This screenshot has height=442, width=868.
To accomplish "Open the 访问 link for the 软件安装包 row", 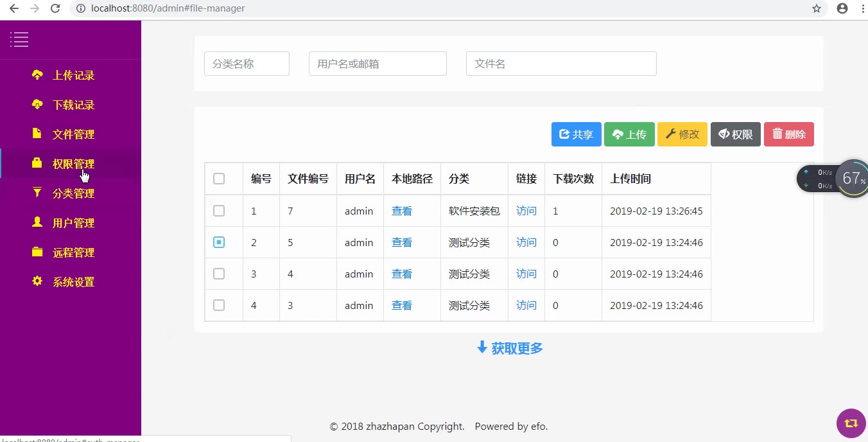I will tap(526, 211).
